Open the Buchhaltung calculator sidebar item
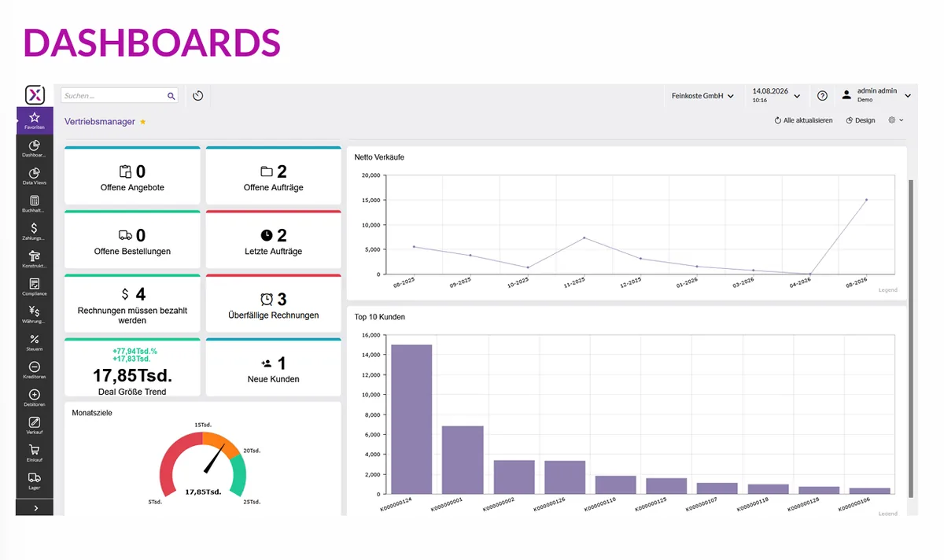Screen dimensions: 944x560 point(35,204)
